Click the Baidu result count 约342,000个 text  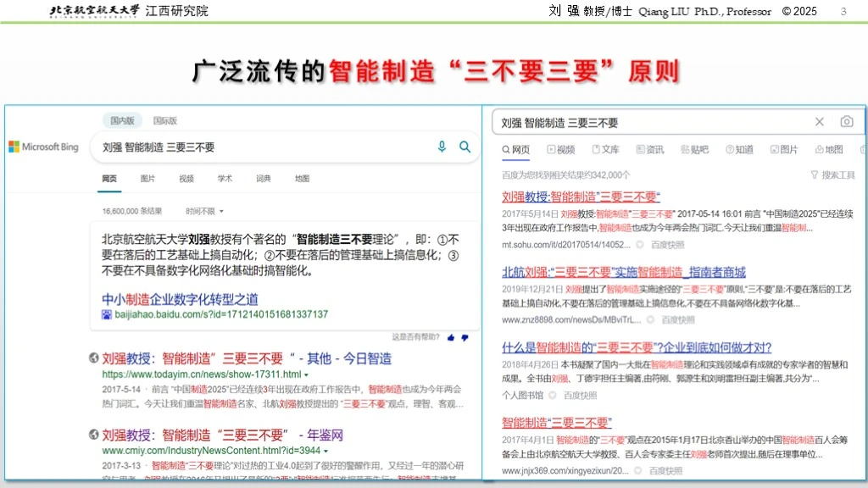pos(565,175)
